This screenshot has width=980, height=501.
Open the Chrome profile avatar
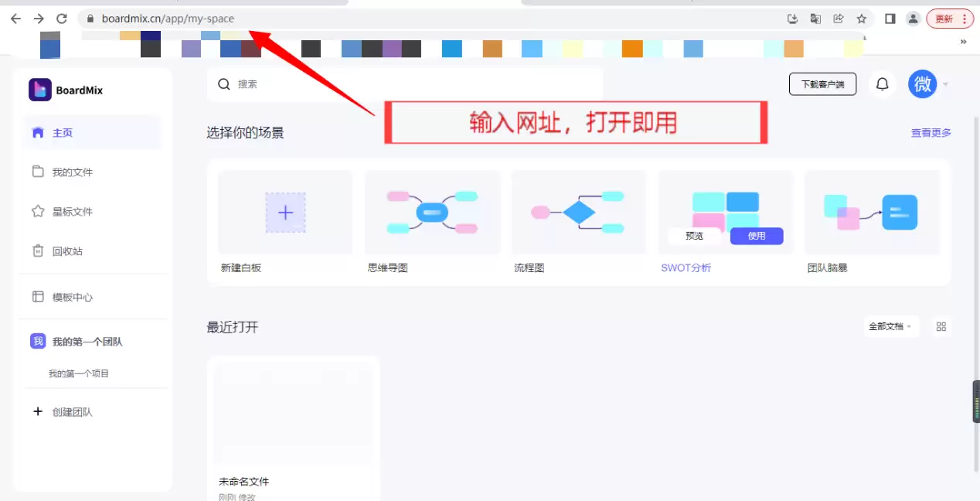pos(913,19)
